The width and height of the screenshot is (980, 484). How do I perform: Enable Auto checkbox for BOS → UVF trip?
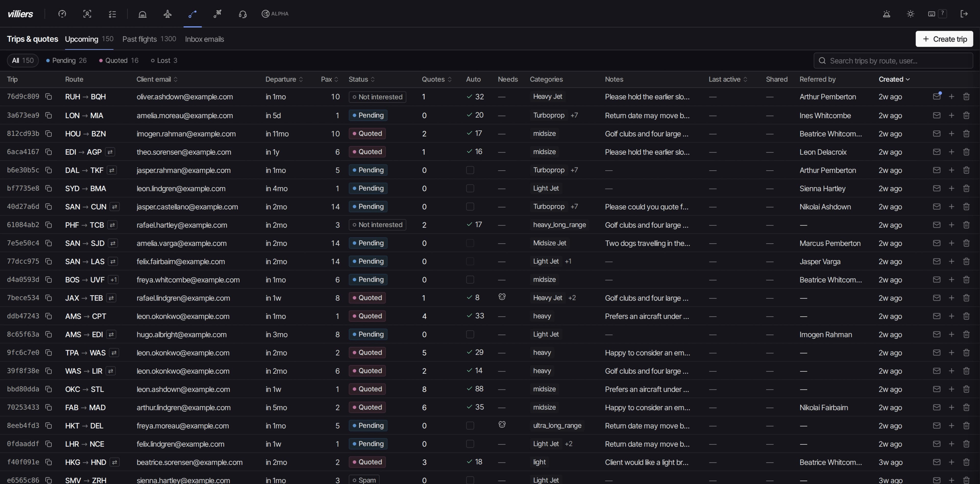[x=470, y=279]
